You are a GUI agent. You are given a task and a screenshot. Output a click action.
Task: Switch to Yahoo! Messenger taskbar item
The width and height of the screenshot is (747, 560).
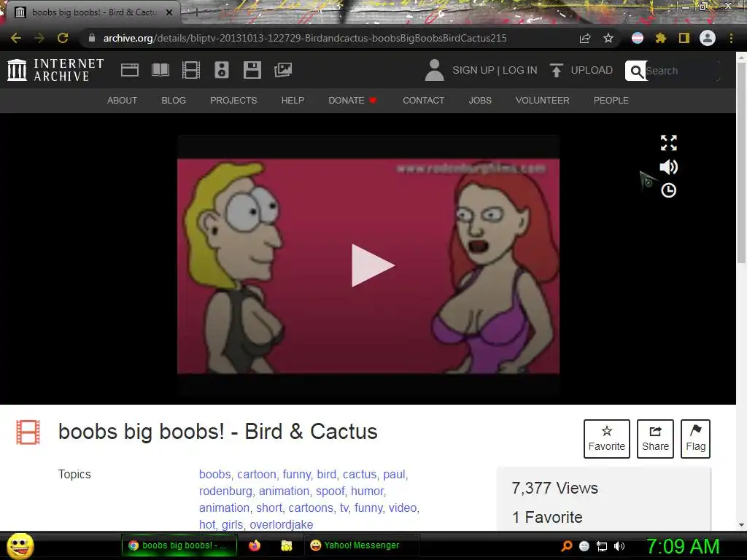click(362, 545)
